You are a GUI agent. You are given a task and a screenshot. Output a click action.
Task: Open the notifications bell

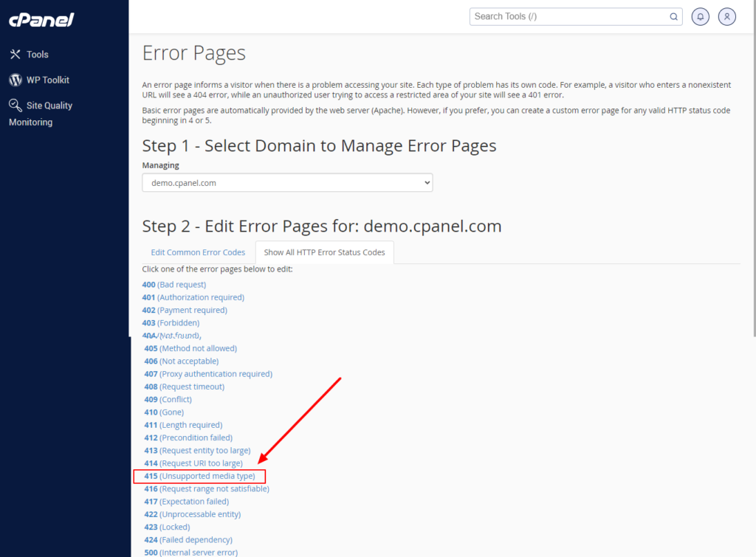click(701, 17)
